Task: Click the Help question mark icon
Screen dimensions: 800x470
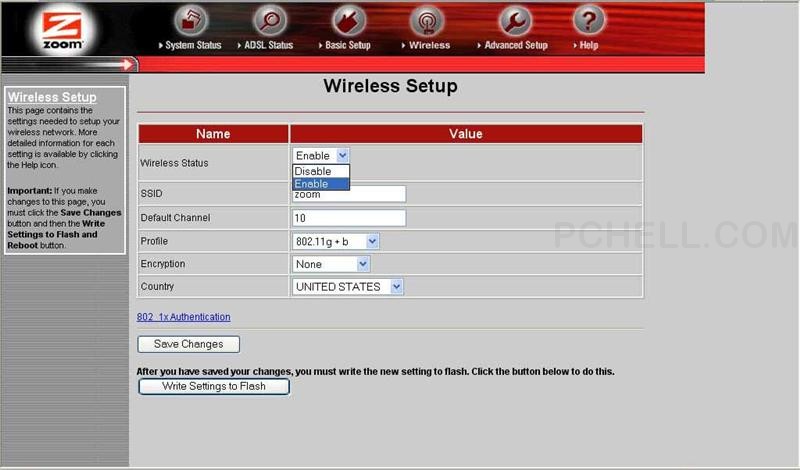Action: [x=589, y=21]
